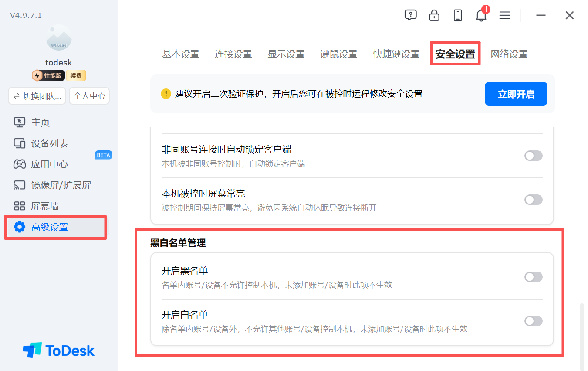Open 屏幕墙 grid icon

[x=20, y=206]
